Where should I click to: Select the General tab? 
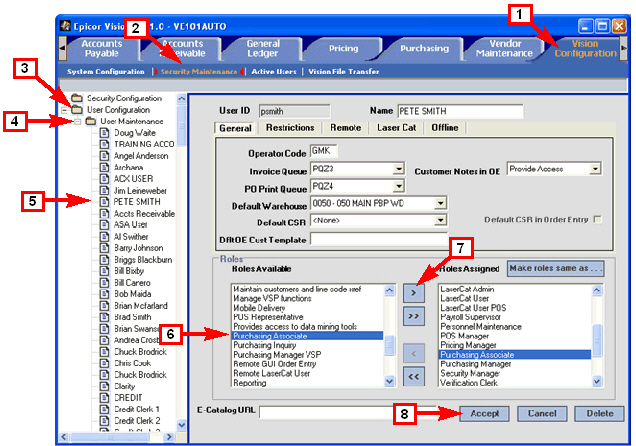click(x=235, y=128)
